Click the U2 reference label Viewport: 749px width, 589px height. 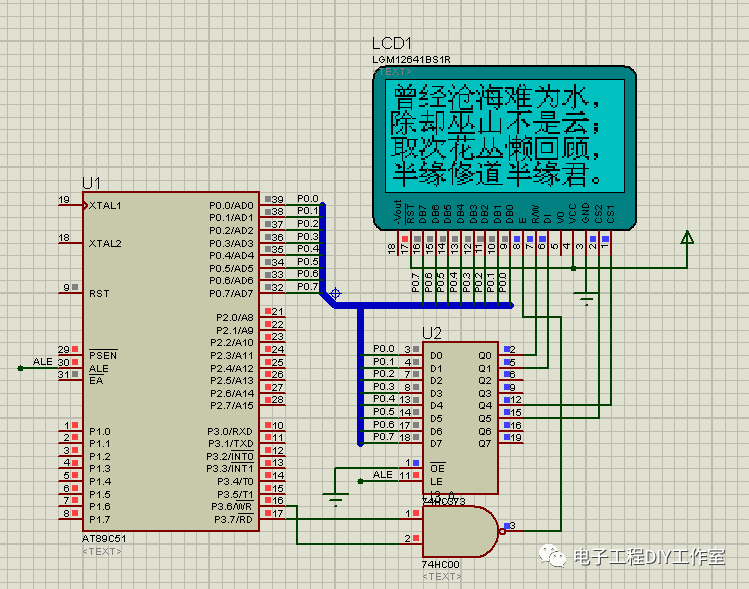coord(432,333)
